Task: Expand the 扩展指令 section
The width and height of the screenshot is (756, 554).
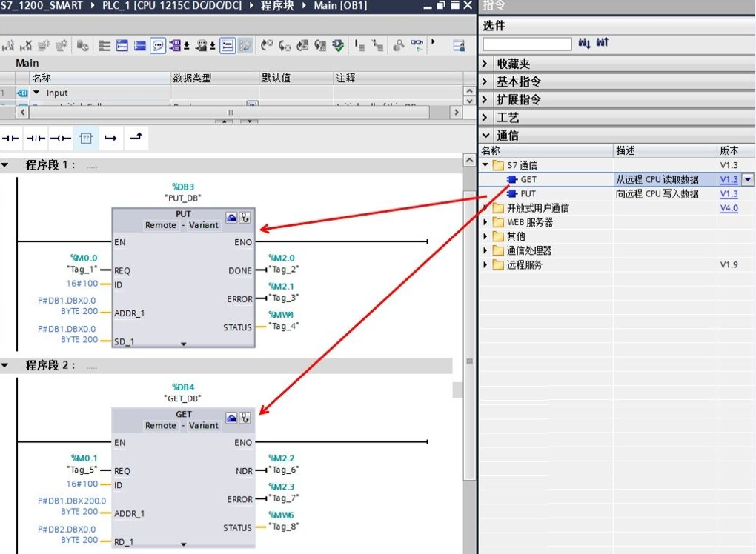Action: (485, 99)
